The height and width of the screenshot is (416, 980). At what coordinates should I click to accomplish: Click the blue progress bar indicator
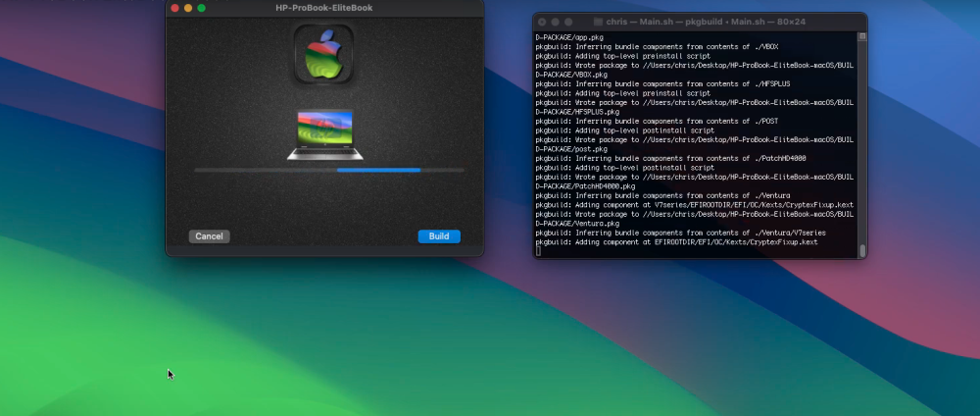point(378,170)
